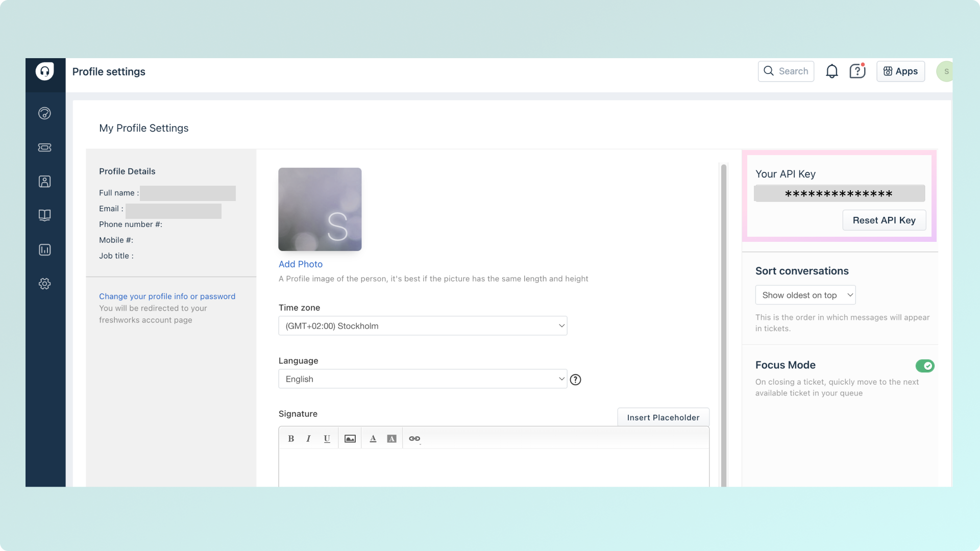Expand the Language dropdown
This screenshot has height=551, width=980.
(423, 379)
